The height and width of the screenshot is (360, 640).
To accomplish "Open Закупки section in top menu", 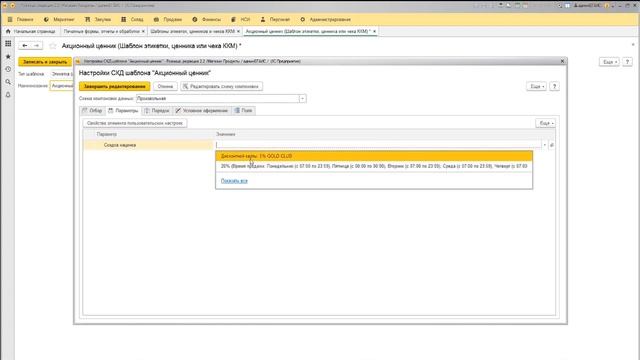I will 98,19.
